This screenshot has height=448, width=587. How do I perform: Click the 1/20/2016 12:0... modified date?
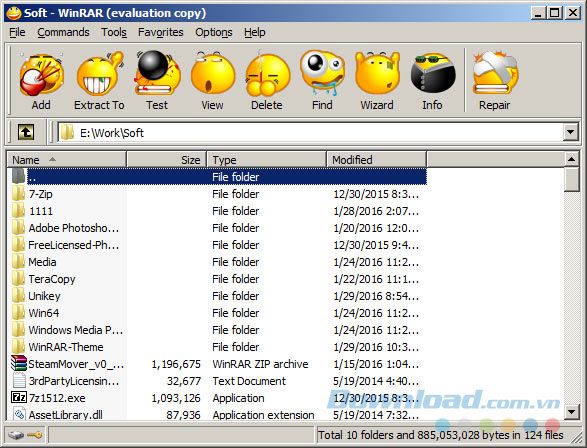[376, 228]
